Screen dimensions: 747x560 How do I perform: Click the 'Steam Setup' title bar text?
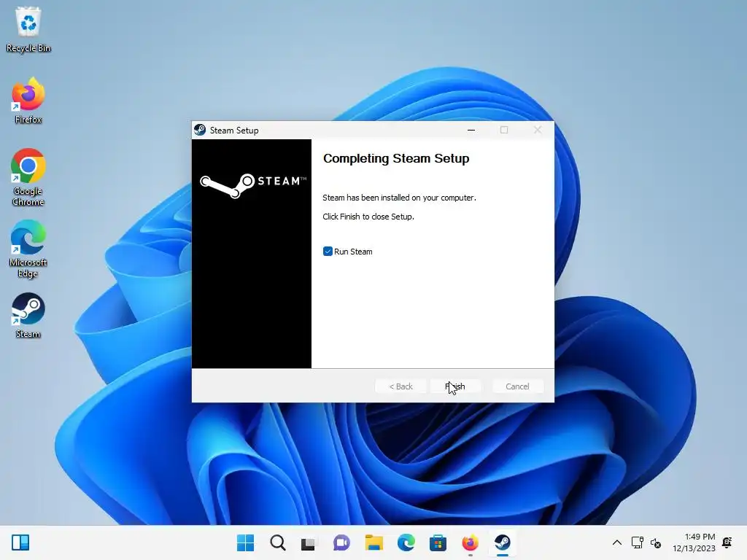pos(234,131)
